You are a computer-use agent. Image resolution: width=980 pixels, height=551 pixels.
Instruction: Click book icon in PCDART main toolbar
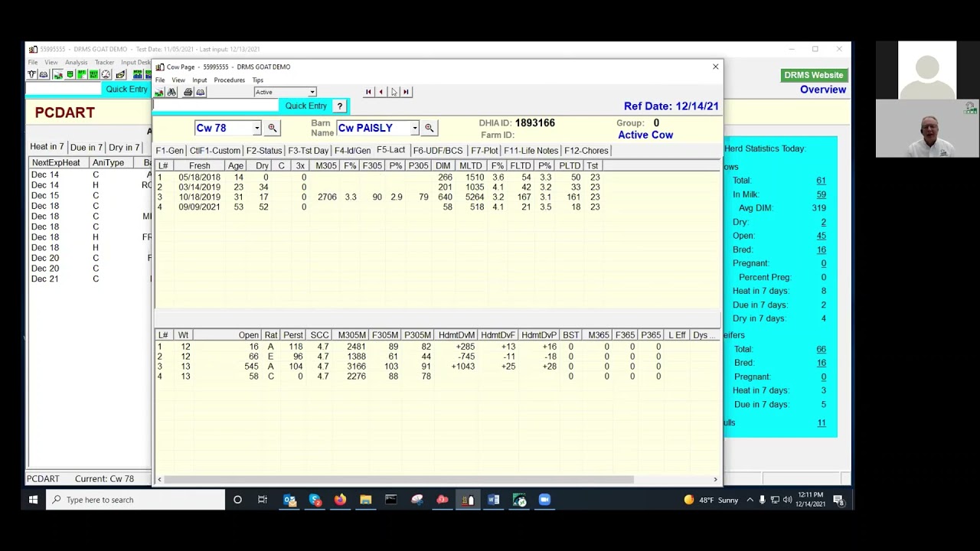pyautogui.click(x=44, y=74)
